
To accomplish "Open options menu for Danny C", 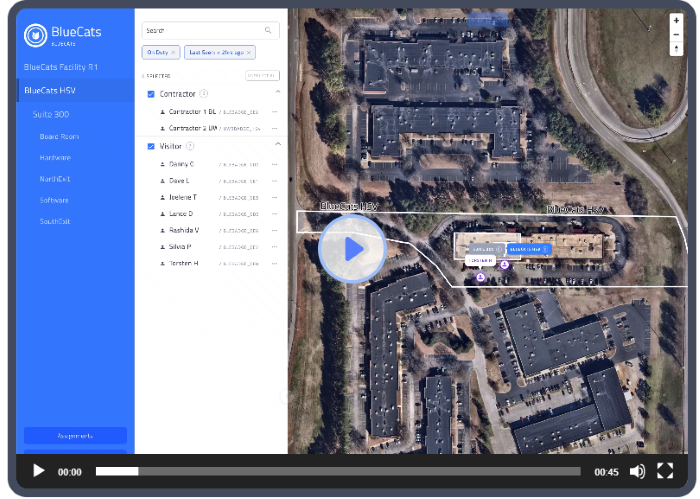I will click(275, 165).
